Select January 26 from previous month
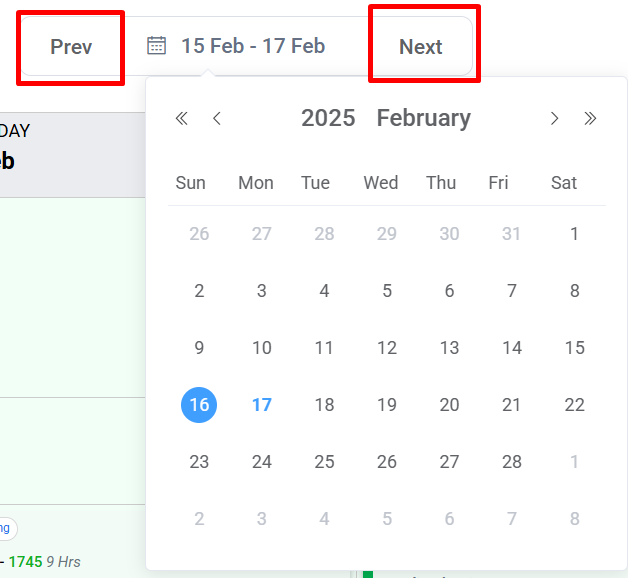628x578 pixels. pos(199,234)
